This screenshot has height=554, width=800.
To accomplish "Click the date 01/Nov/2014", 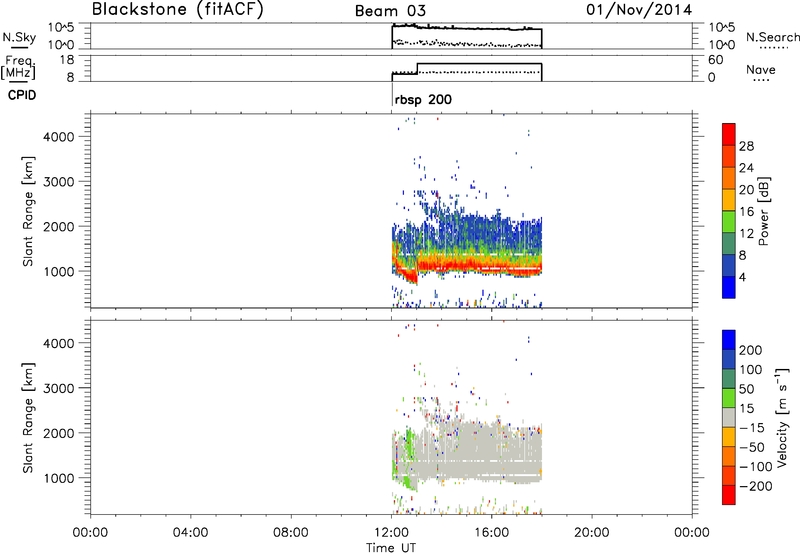I will [639, 10].
